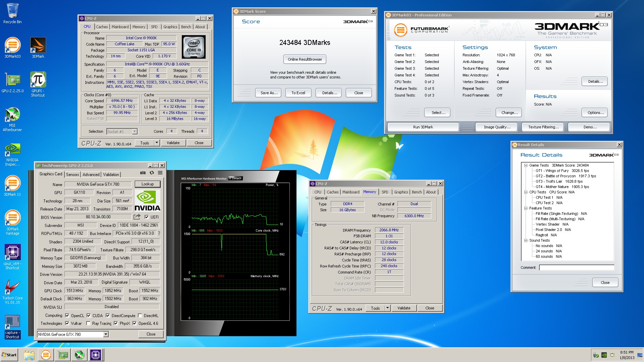Click the Intel Core i9 logo in CPU-Z

pos(194,48)
